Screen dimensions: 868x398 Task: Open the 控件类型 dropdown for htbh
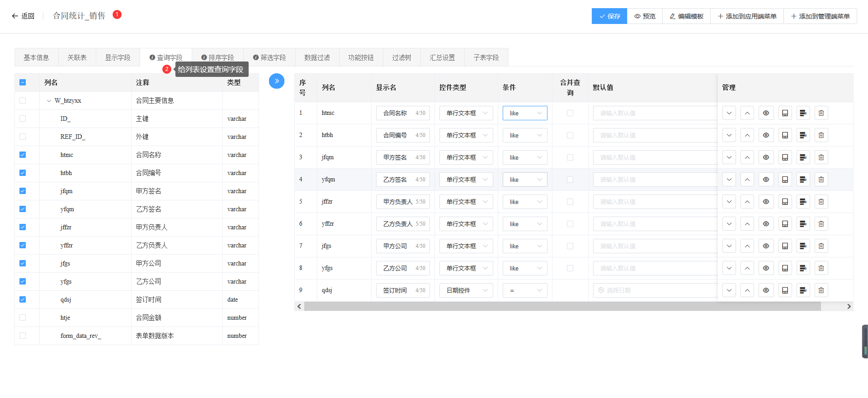(466, 135)
